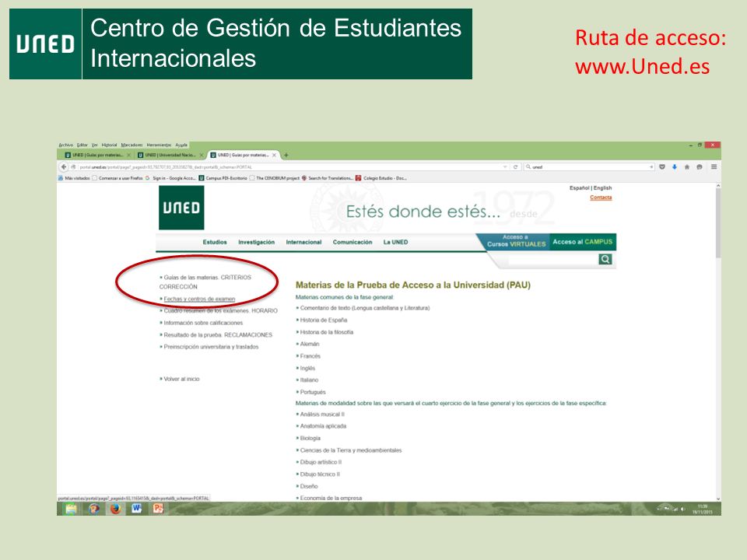Open the Internacional navigation menu
Viewport: 747px width, 560px height.
click(303, 242)
